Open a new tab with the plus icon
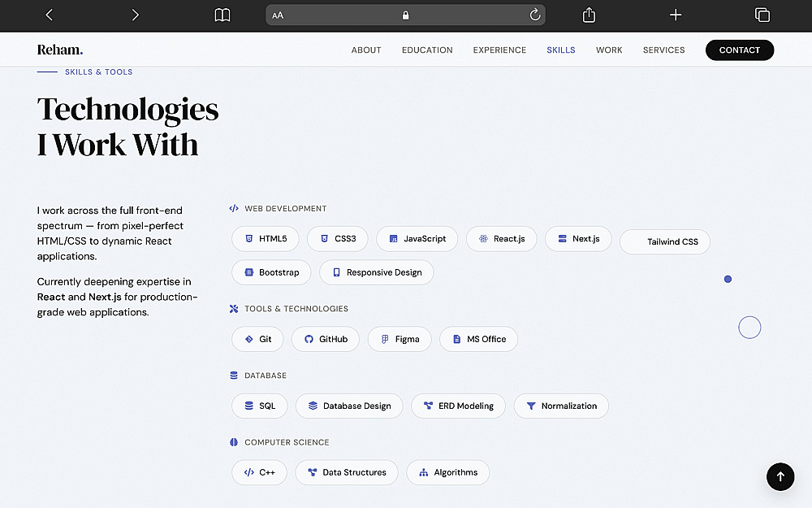The image size is (812, 508). point(676,15)
